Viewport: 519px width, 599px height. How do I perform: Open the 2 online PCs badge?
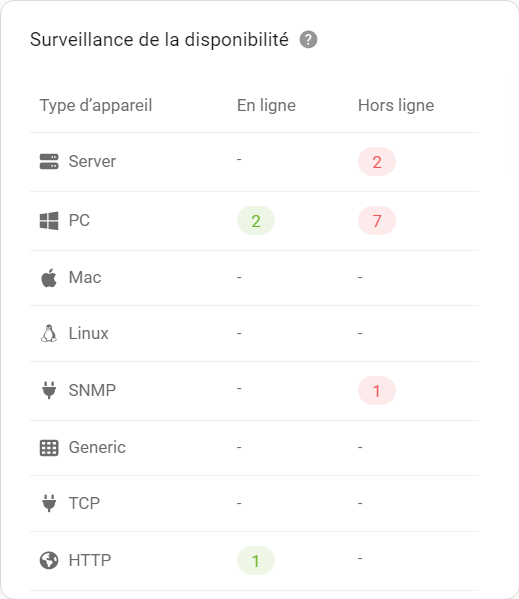click(x=256, y=220)
